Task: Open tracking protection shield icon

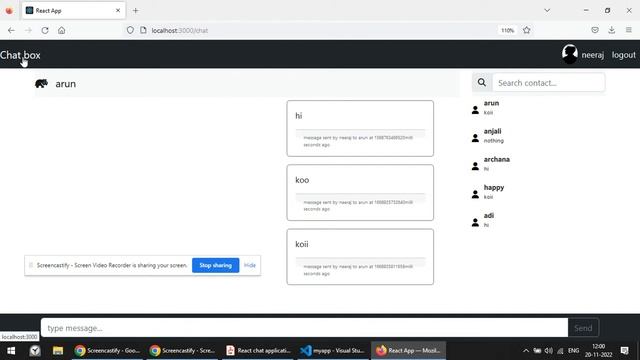Action: pos(130,30)
